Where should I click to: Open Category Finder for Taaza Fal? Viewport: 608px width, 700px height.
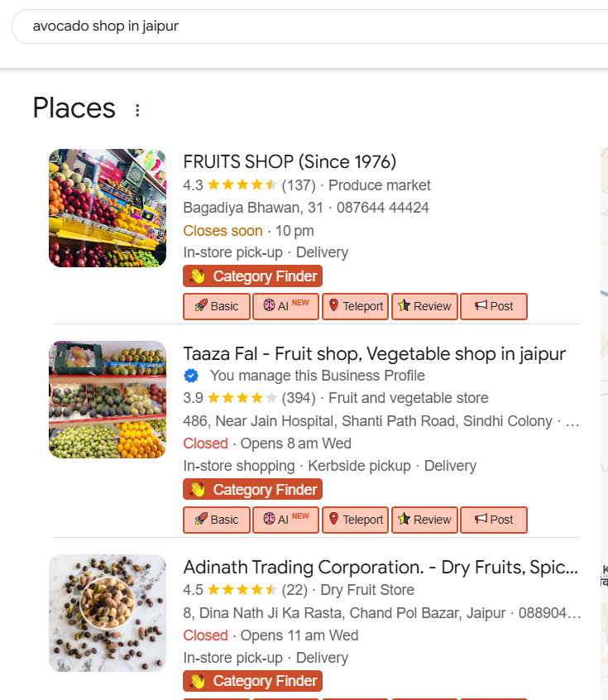point(252,490)
